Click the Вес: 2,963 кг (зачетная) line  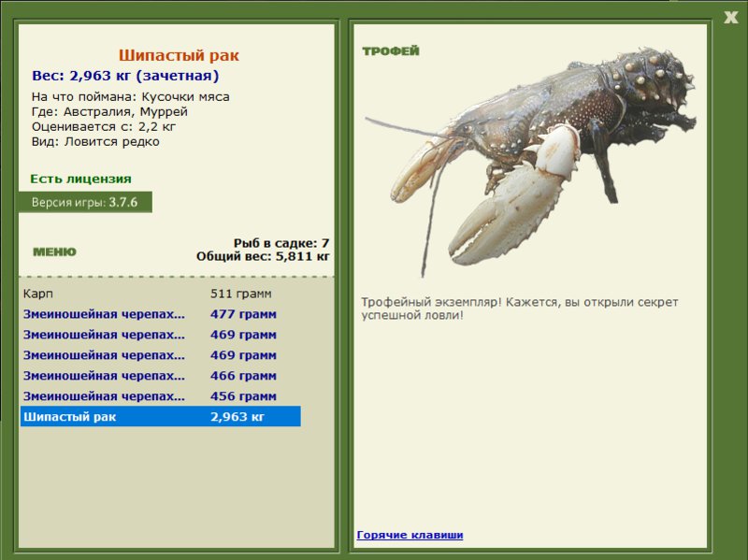[x=125, y=76]
